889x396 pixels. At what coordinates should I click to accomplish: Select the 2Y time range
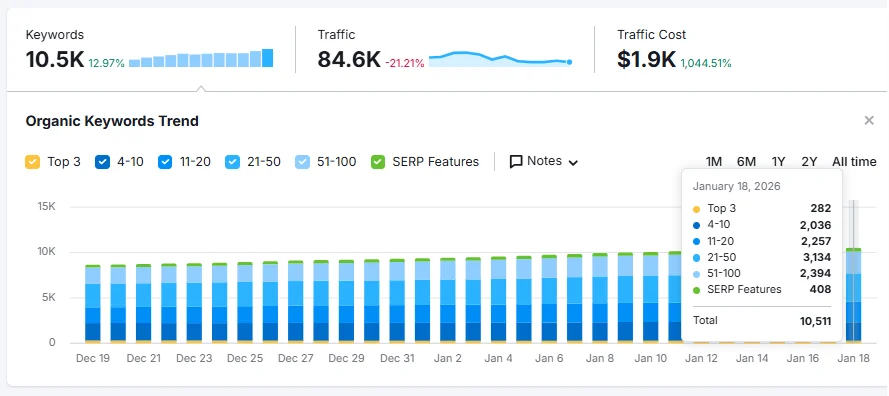pyautogui.click(x=809, y=162)
